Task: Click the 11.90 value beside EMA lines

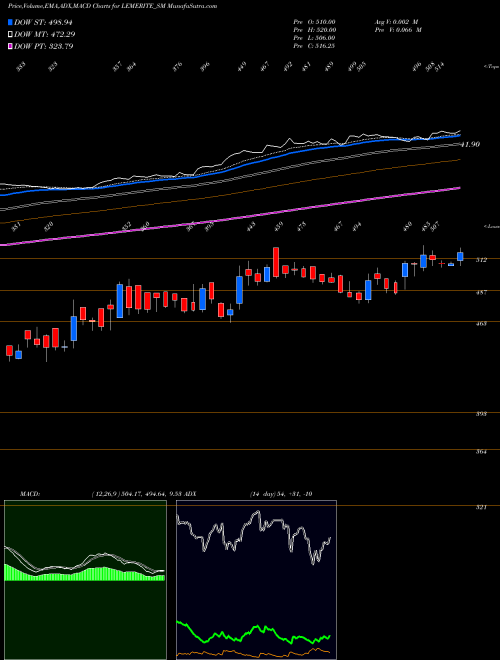Action: [x=470, y=144]
